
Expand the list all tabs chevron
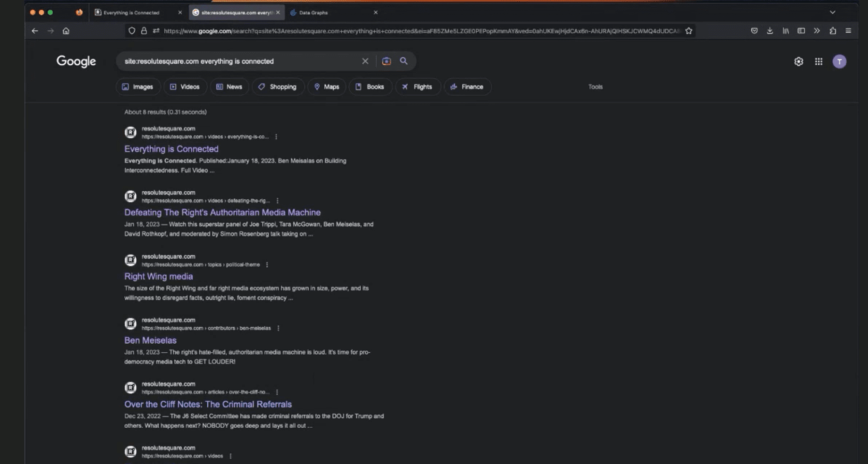pos(833,13)
